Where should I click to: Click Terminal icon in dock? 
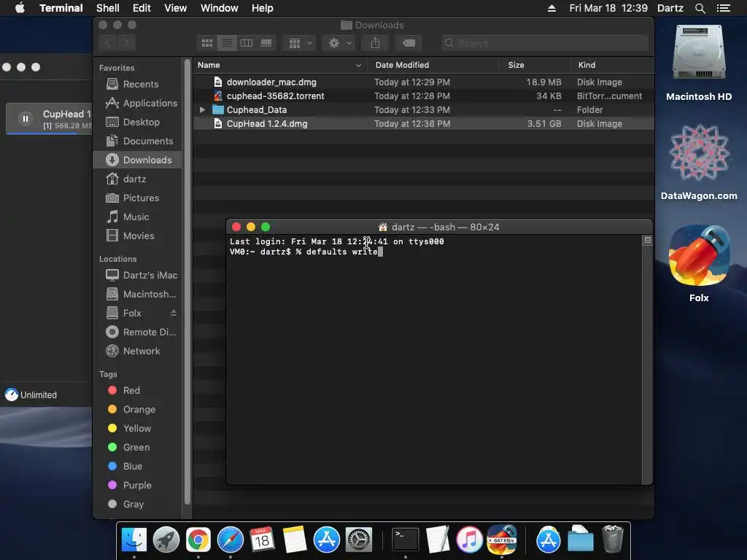point(406,540)
